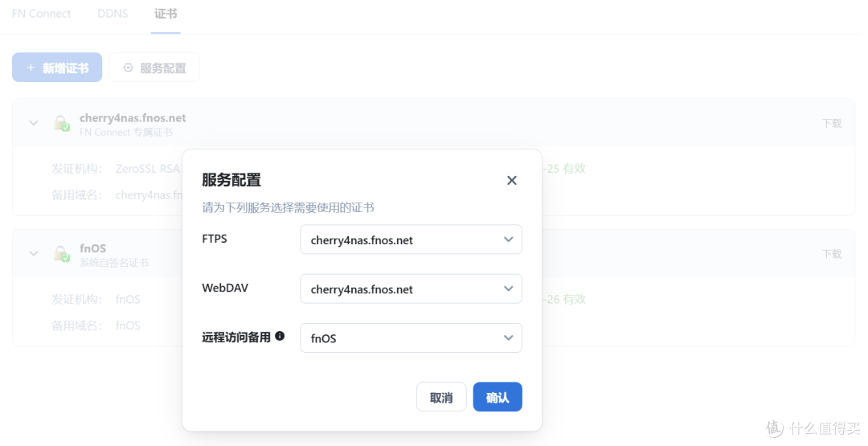The width and height of the screenshot is (868, 446).
Task: Click the fnOS certificate name heading
Action: tap(93, 248)
